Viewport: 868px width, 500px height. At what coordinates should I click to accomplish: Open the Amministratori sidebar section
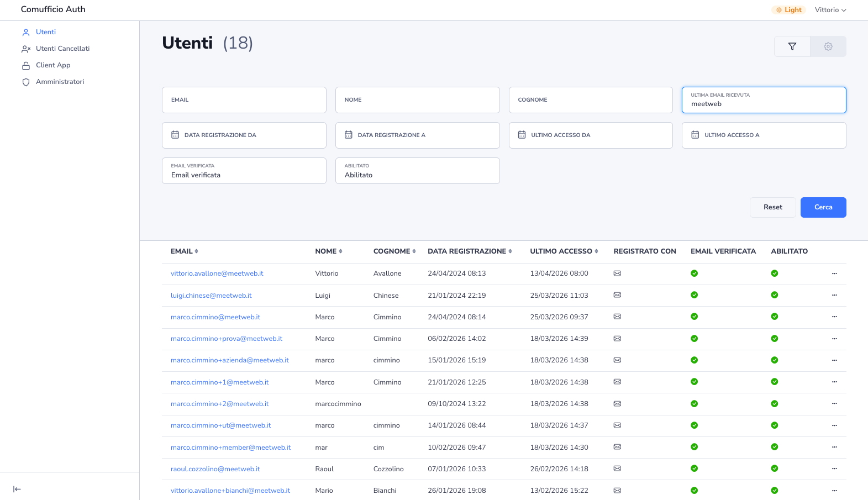(60, 82)
